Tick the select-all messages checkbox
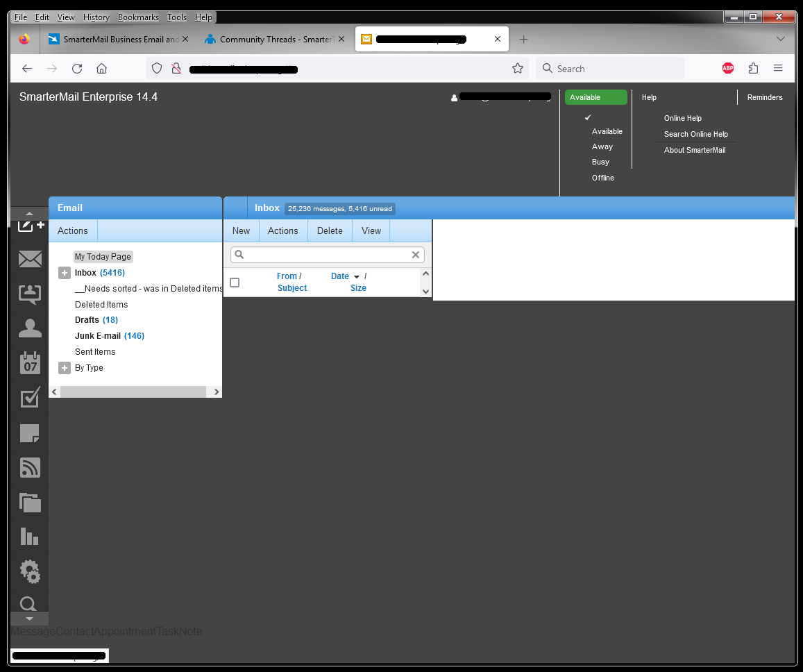The width and height of the screenshot is (803, 672). 235,283
